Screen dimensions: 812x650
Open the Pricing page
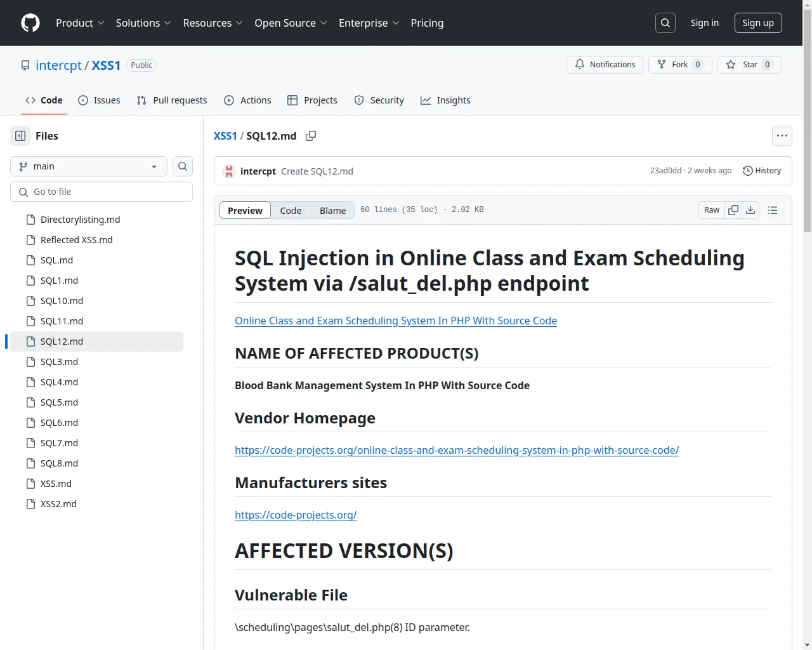[x=427, y=23]
